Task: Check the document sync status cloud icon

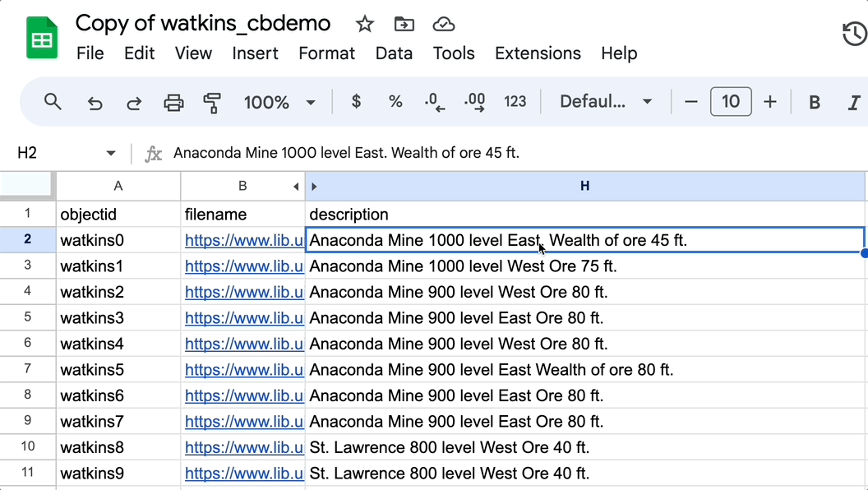Action: [x=443, y=24]
